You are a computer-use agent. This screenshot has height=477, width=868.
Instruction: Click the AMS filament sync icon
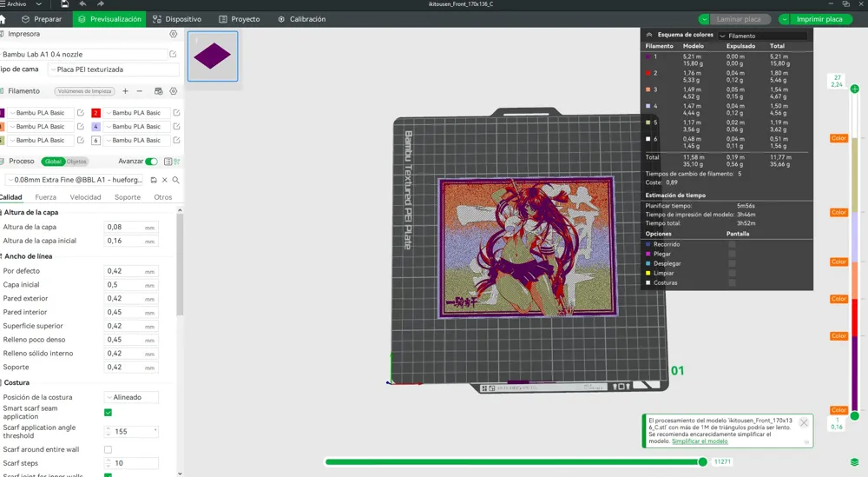(158, 91)
